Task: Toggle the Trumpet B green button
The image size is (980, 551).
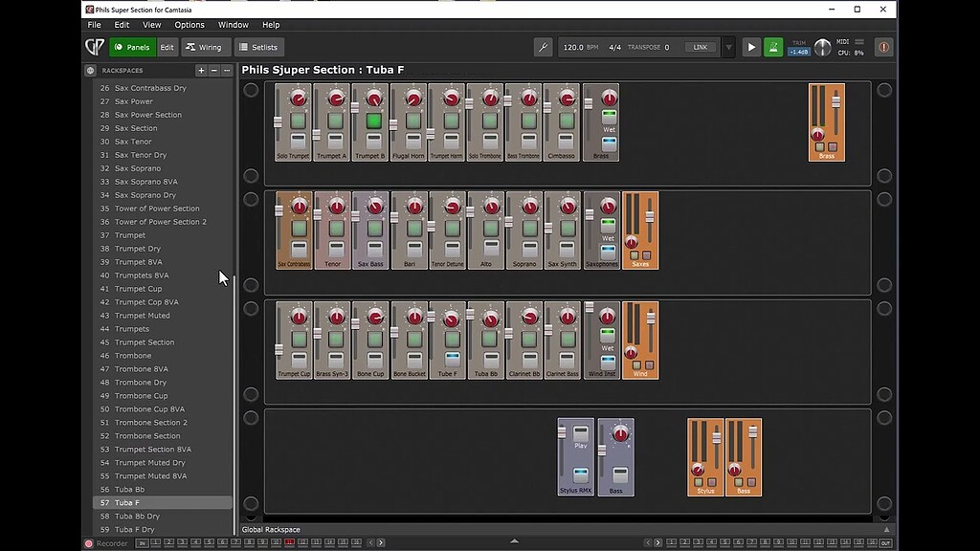Action: tap(374, 121)
